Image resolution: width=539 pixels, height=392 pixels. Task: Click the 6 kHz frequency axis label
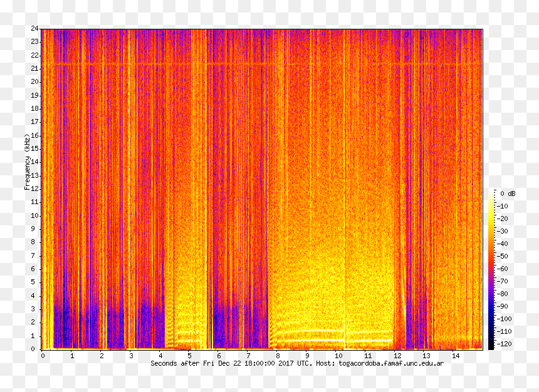(x=33, y=269)
